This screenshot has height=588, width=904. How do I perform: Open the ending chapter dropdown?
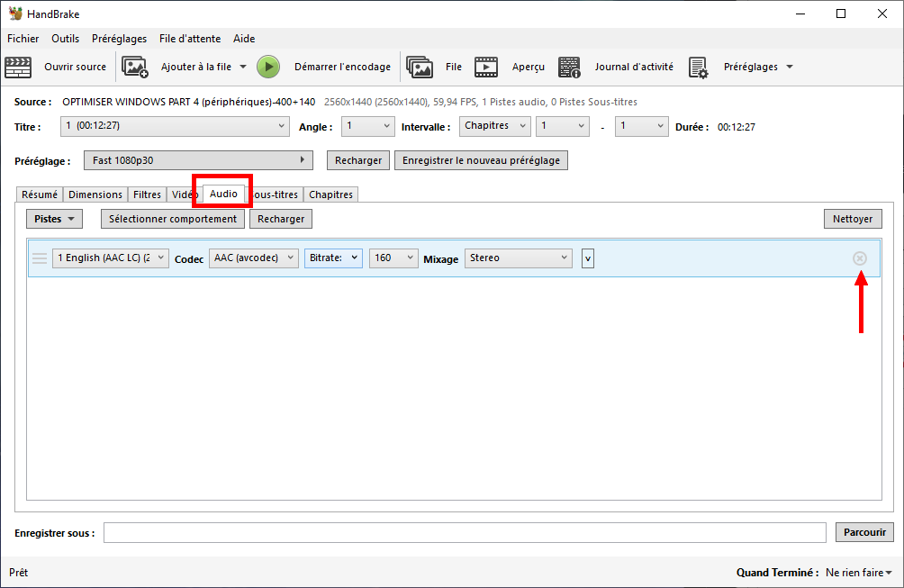pyautogui.click(x=641, y=126)
